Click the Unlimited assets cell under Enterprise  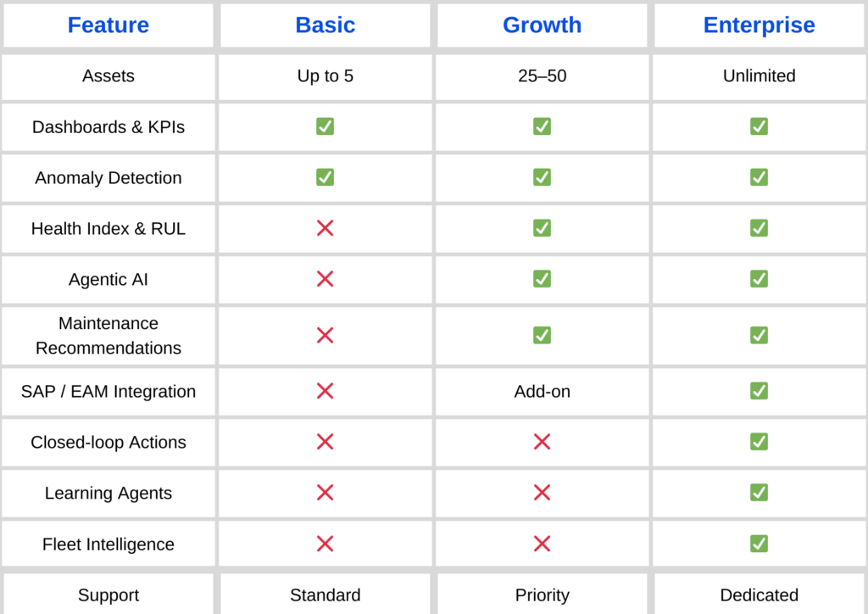point(759,75)
